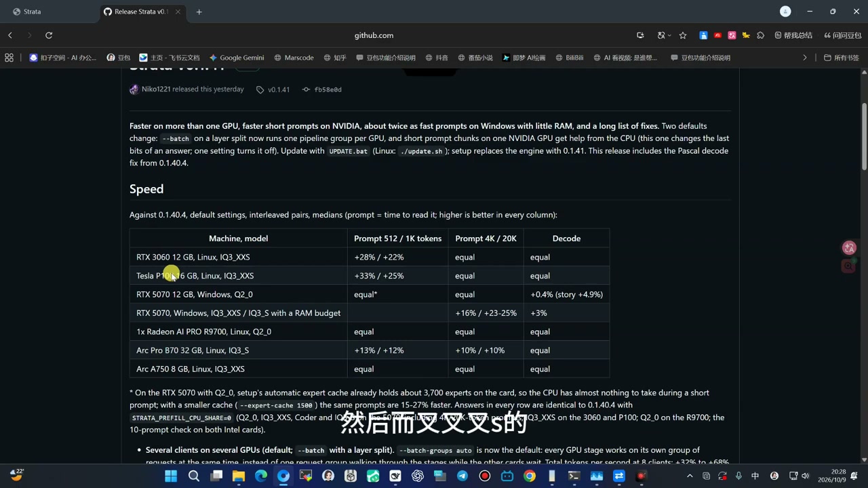The height and width of the screenshot is (488, 868).
Task: Select the 'RTX 3060 12 GB, Linux, IQ3_XXS' cell
Action: pos(238,257)
